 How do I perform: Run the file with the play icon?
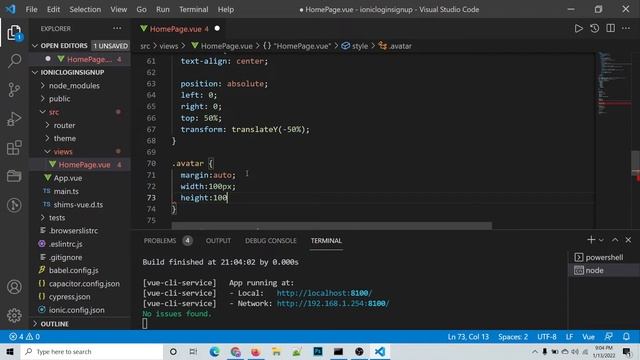pyautogui.click(x=578, y=28)
